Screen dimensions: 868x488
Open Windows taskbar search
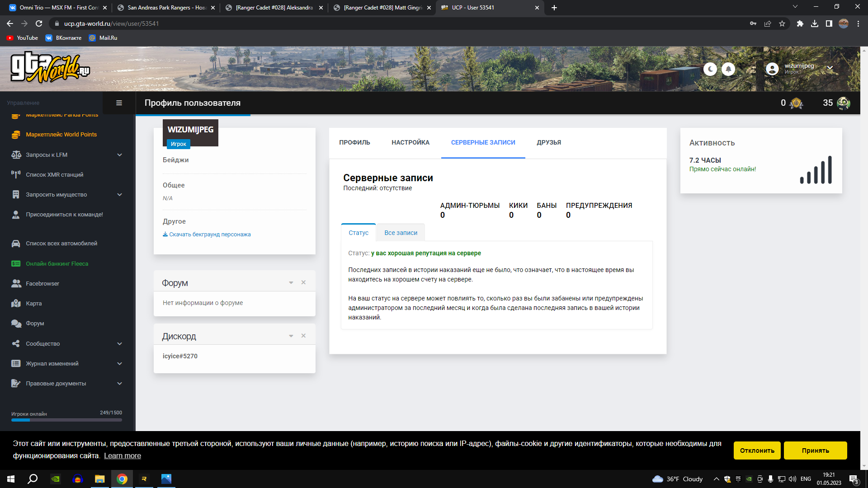(x=33, y=479)
